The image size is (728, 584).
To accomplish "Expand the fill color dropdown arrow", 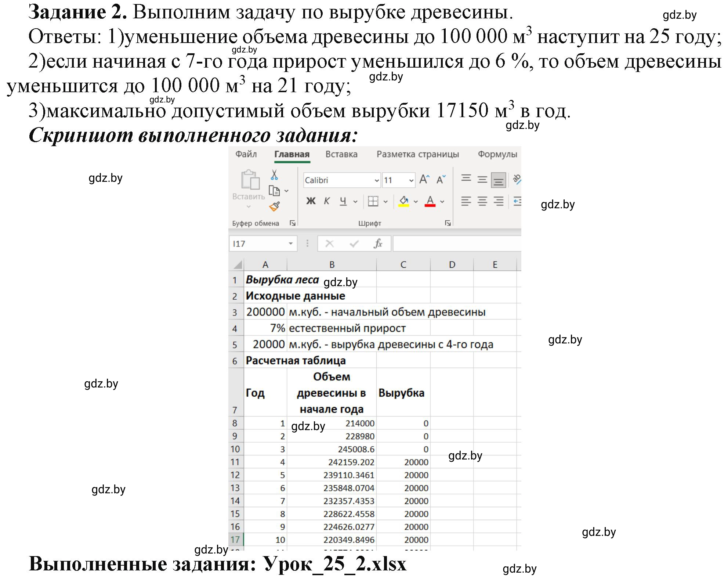I will (416, 202).
